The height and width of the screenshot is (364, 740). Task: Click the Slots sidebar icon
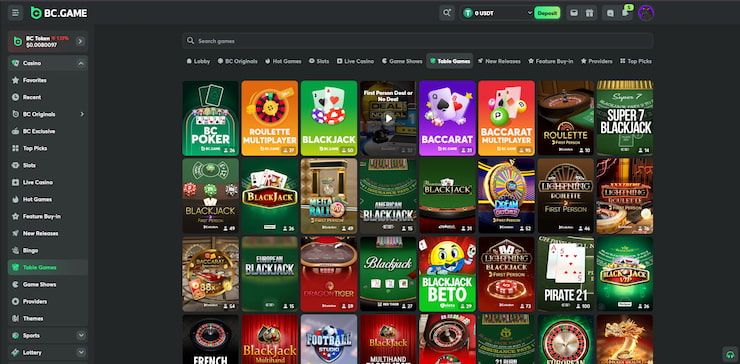click(x=16, y=165)
